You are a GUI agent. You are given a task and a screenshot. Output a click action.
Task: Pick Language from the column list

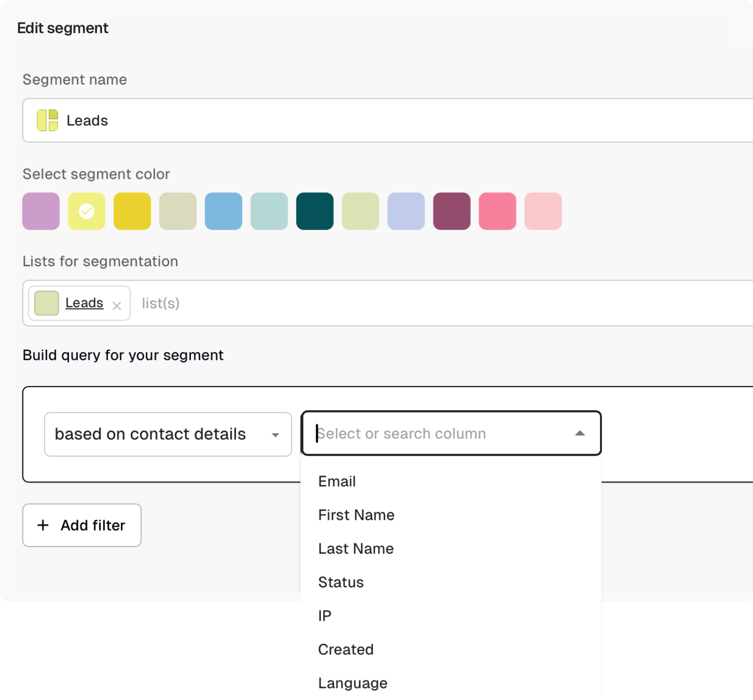pos(353,683)
